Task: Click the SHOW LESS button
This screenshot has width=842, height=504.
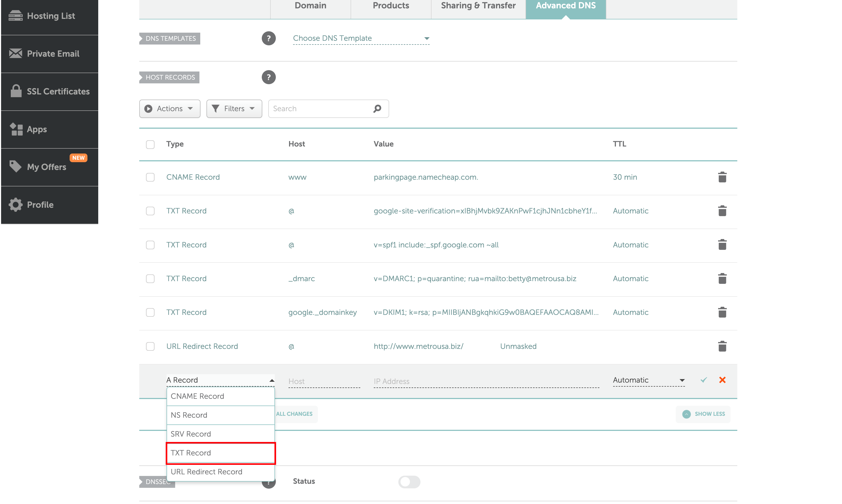Action: (x=703, y=414)
